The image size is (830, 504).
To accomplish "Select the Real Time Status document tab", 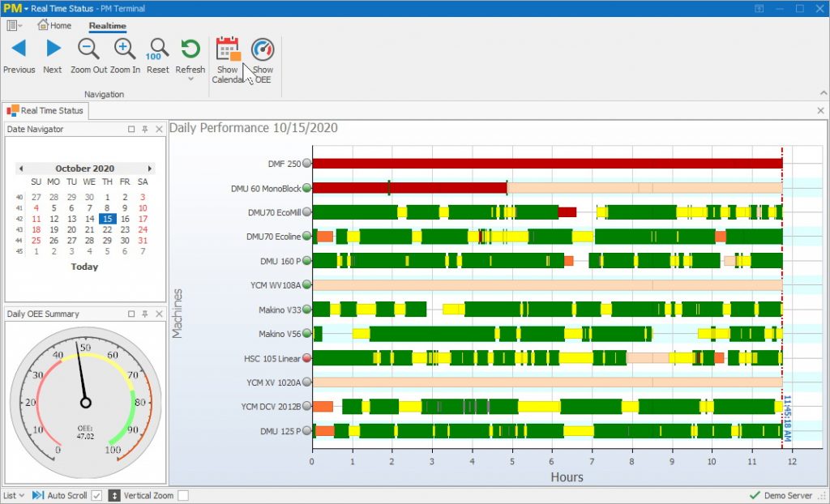I will point(45,111).
